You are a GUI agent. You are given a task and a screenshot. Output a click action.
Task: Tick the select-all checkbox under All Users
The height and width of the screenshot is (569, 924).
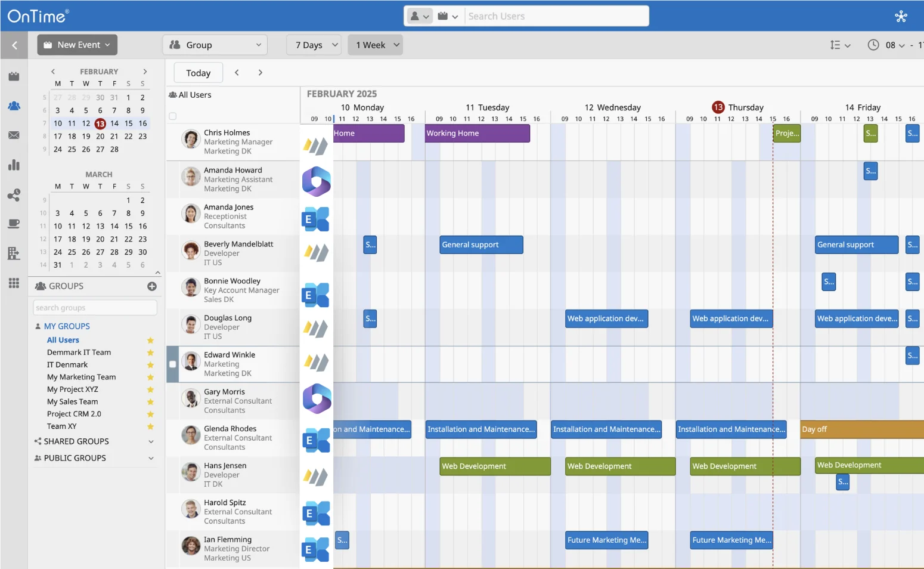point(173,116)
